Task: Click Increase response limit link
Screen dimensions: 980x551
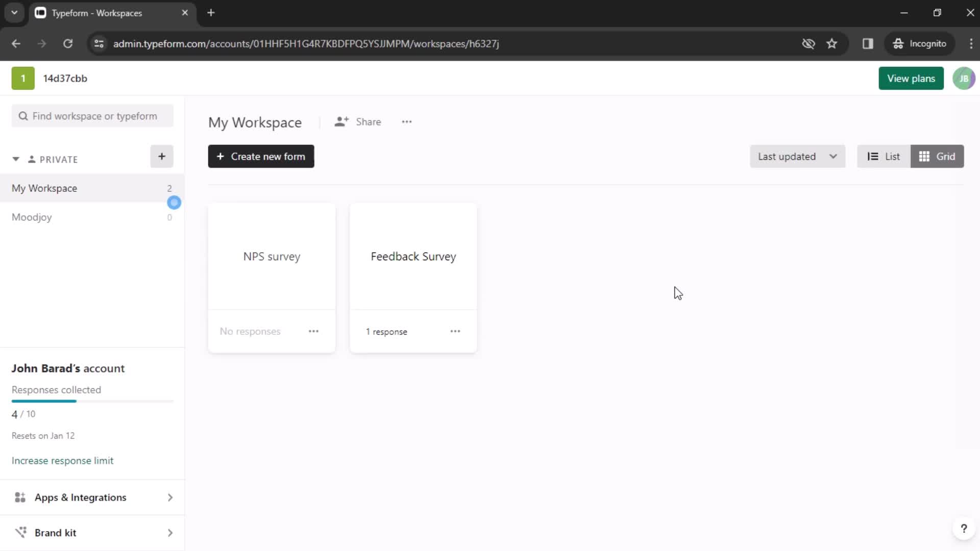Action: coord(63,461)
